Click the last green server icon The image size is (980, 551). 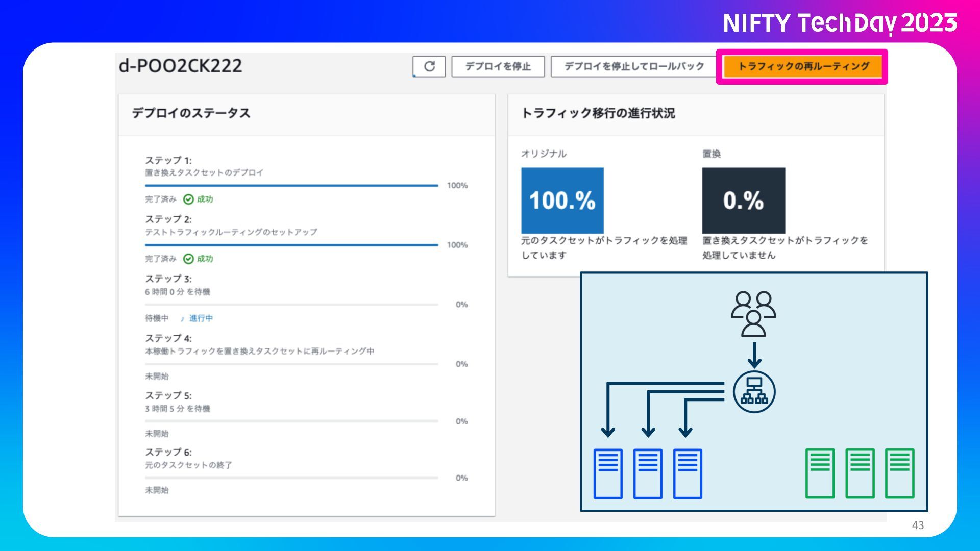point(899,473)
